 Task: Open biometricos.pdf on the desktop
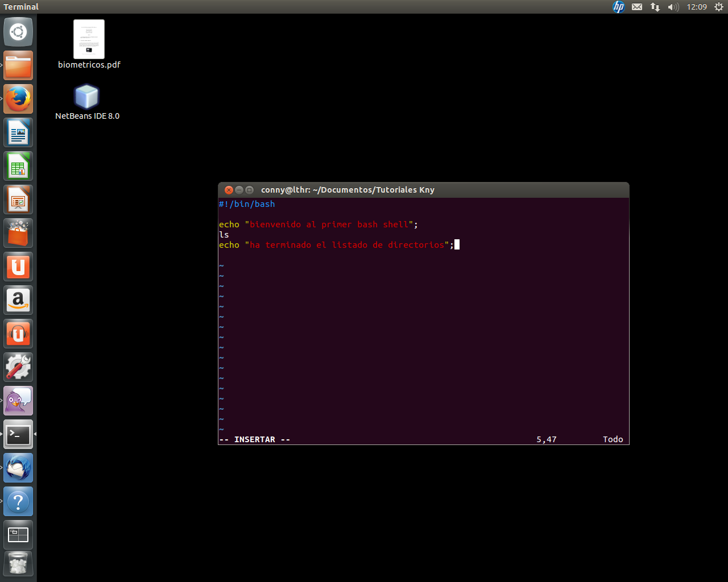[x=89, y=39]
